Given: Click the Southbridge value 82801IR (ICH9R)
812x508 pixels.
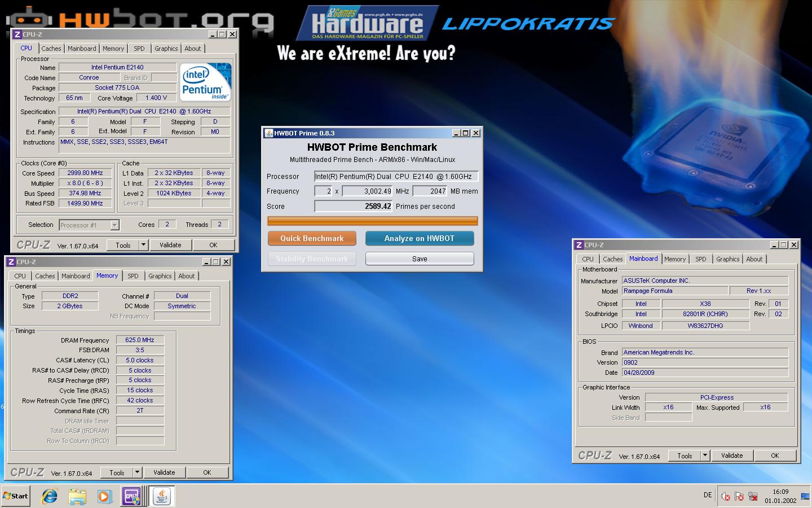Looking at the screenshot, I should point(705,314).
